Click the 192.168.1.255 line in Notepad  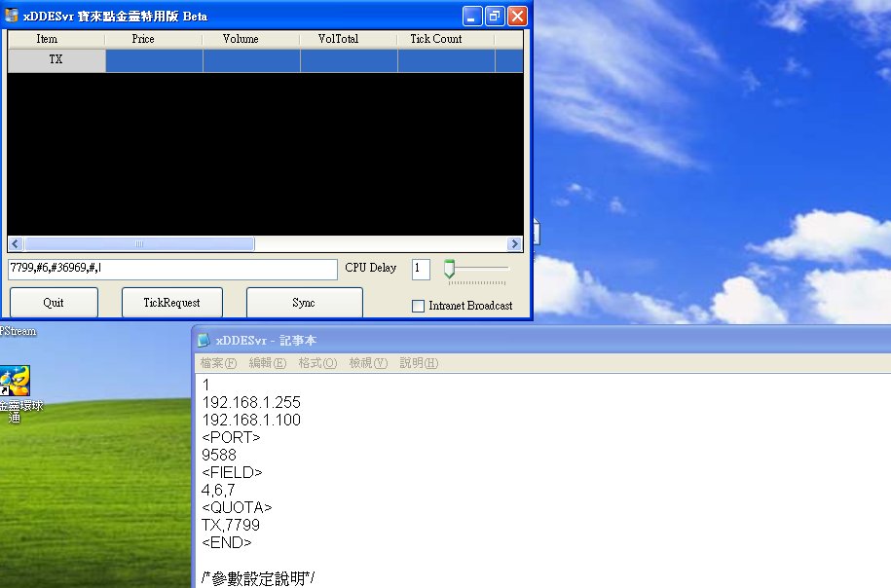click(x=251, y=403)
